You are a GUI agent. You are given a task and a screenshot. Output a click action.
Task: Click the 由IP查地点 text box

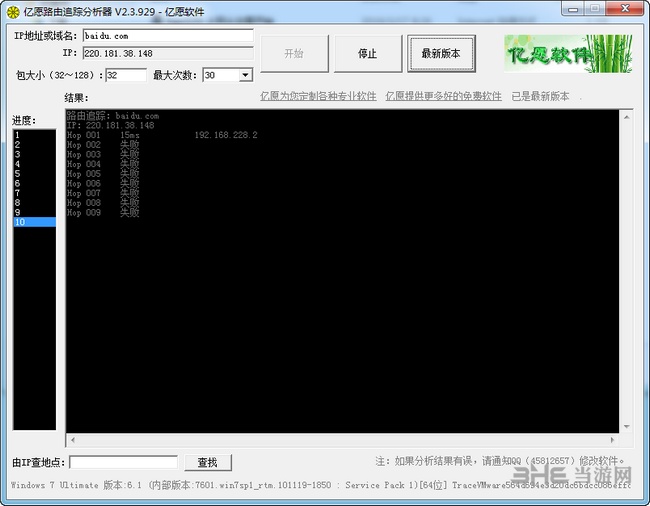pyautogui.click(x=124, y=462)
